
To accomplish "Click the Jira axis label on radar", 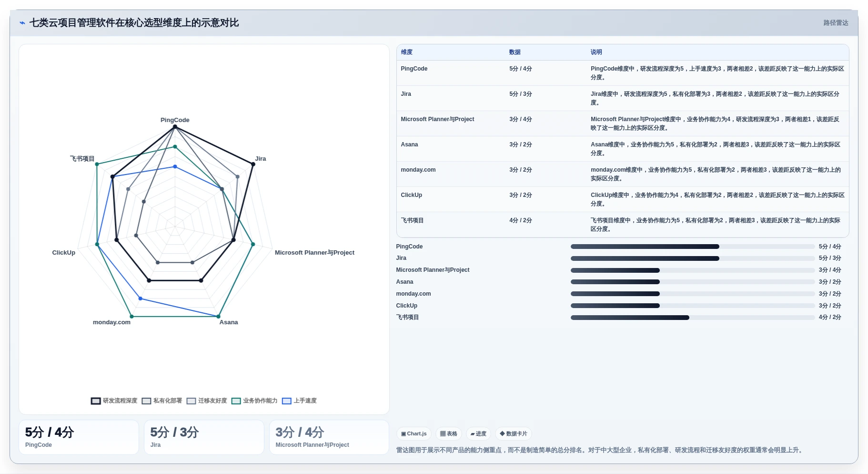I will pyautogui.click(x=261, y=159).
